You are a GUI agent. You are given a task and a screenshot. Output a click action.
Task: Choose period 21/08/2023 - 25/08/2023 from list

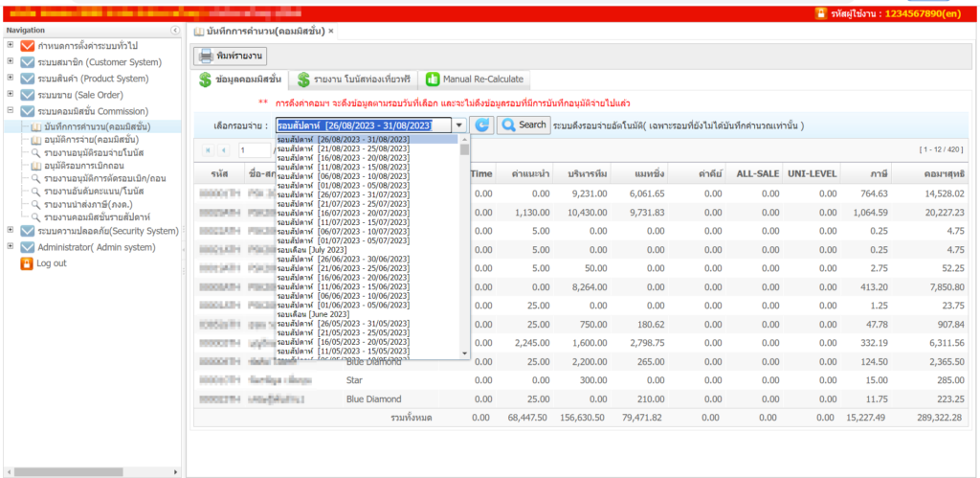pos(343,148)
